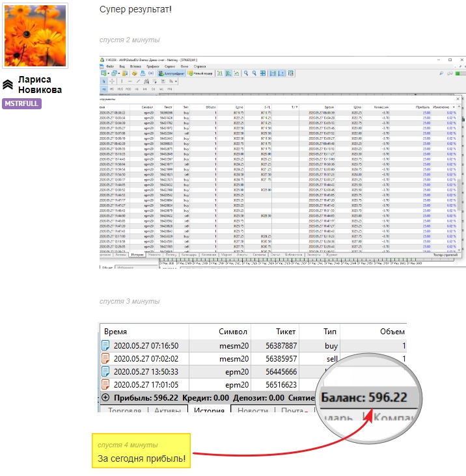Select the crosshair tool
The image size is (466, 476).
(x=112, y=81)
